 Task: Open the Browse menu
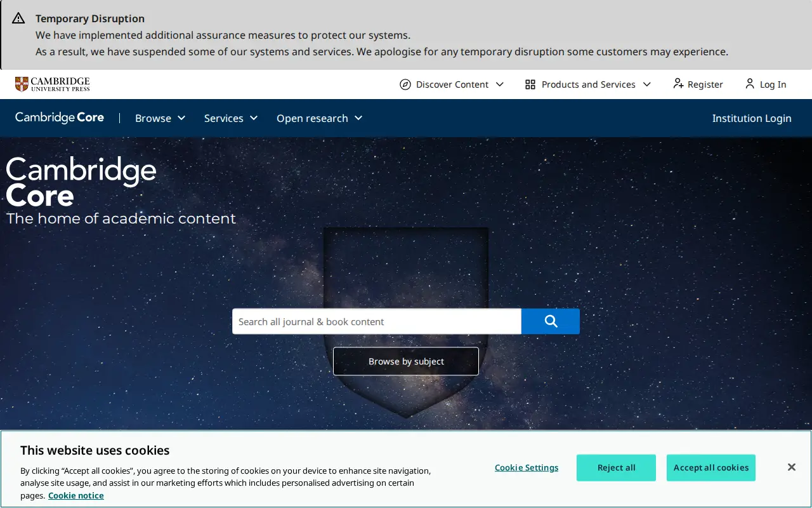pyautogui.click(x=160, y=118)
